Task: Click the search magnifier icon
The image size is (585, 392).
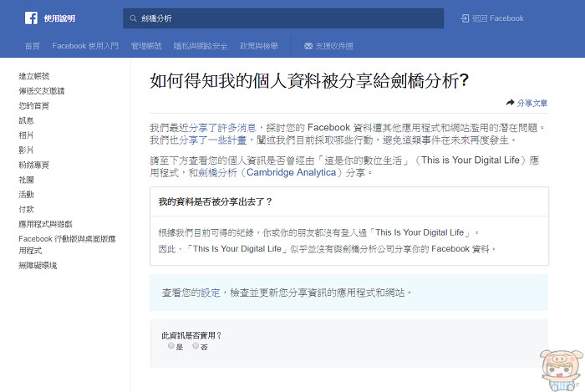Action: click(x=133, y=18)
